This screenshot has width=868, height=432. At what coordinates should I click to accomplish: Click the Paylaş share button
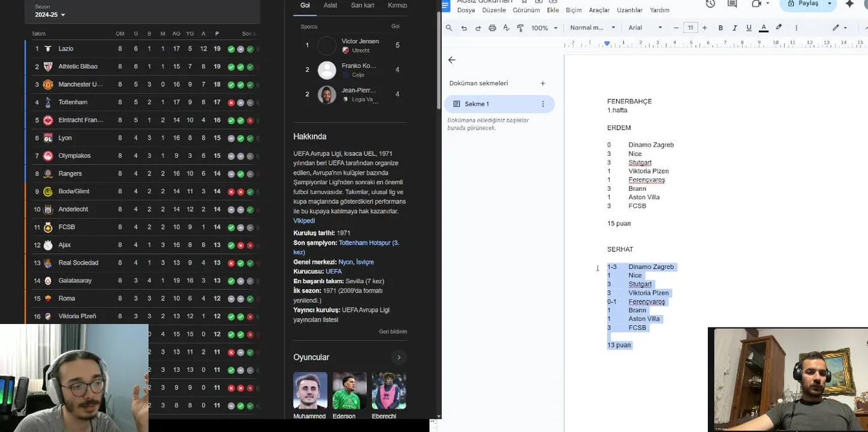[802, 4]
